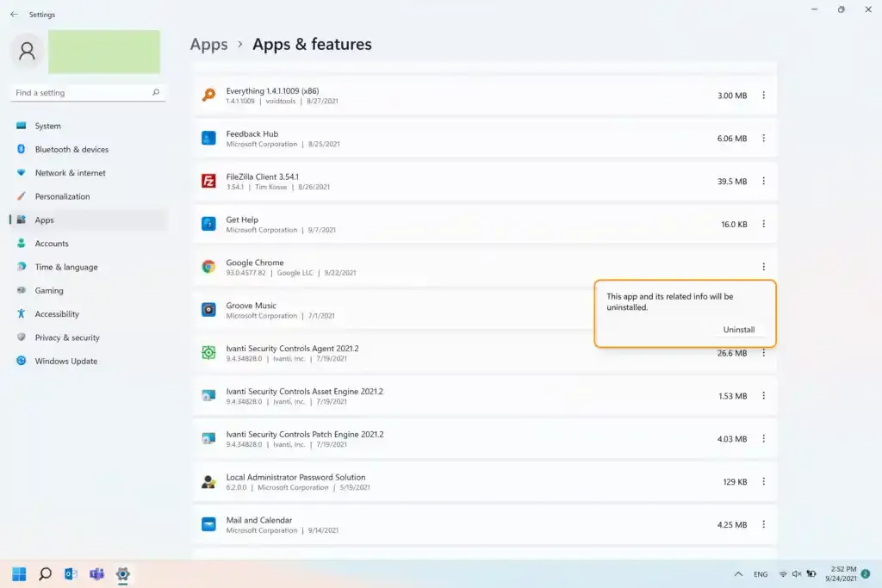Show hidden icons in system tray

[x=738, y=574]
